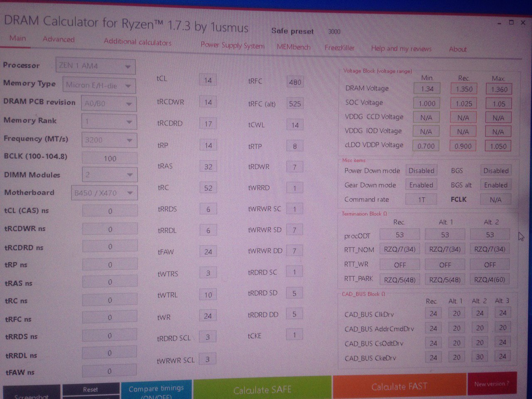The image size is (532, 399).
Task: Maximize the DRAM Calculator window
Action: (x=511, y=22)
